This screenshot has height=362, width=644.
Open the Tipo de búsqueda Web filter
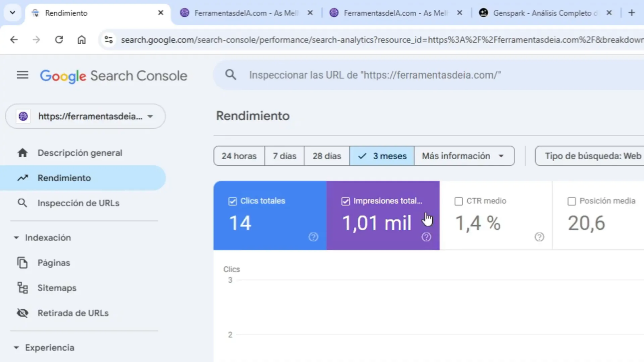tap(592, 156)
